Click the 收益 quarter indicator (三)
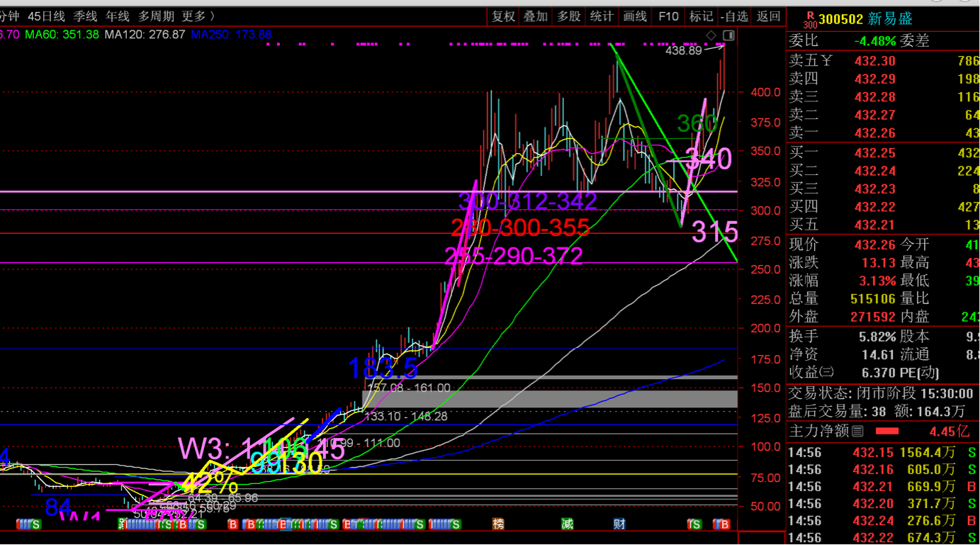 (828, 372)
